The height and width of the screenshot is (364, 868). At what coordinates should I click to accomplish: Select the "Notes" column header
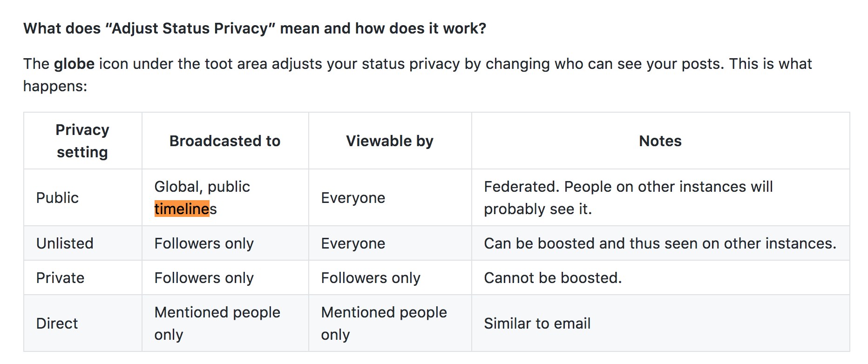pyautogui.click(x=660, y=141)
